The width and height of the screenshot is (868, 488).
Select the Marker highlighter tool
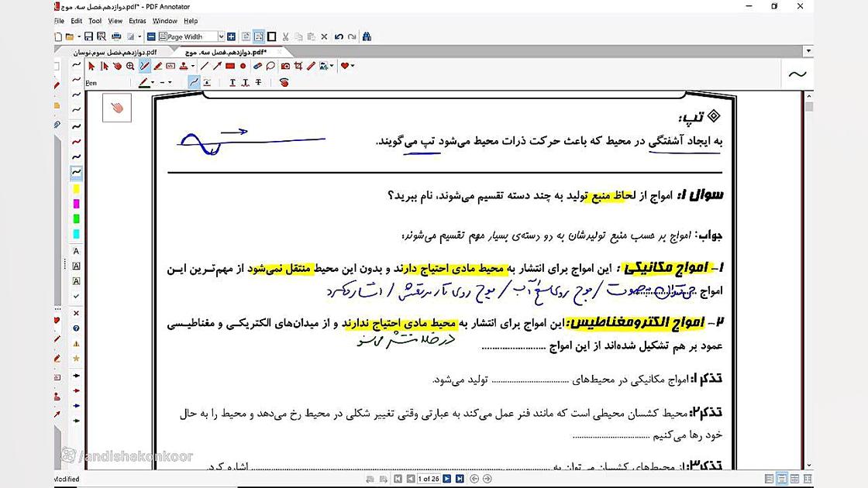(158, 66)
